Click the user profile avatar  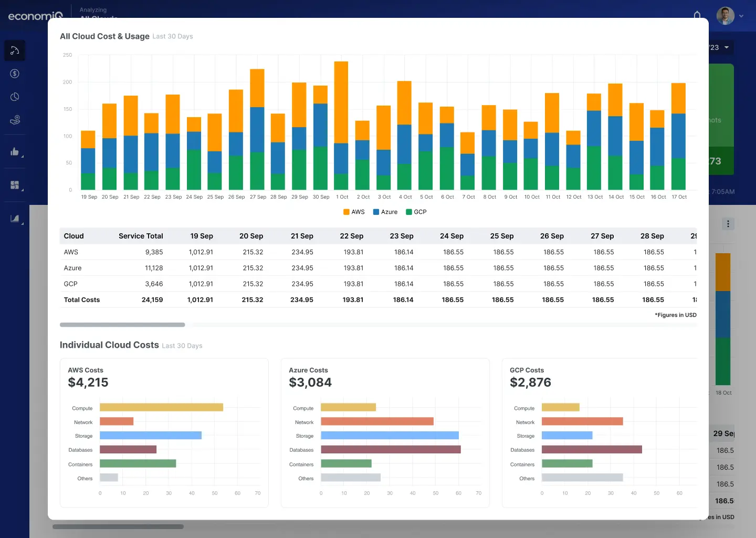point(726,16)
